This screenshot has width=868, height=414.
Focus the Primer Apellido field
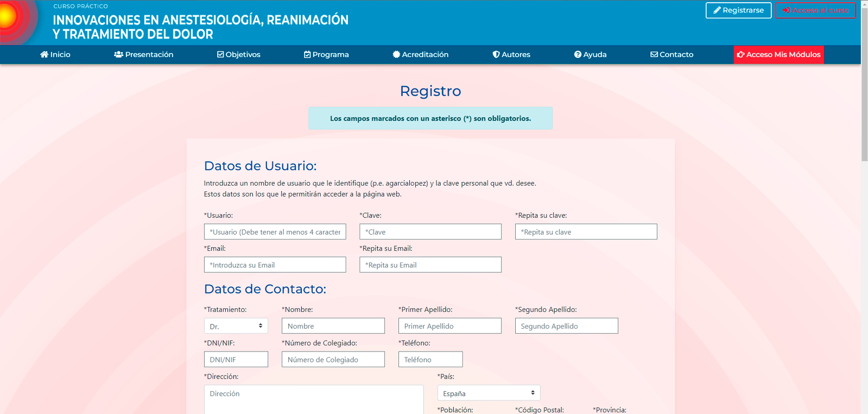pyautogui.click(x=450, y=326)
